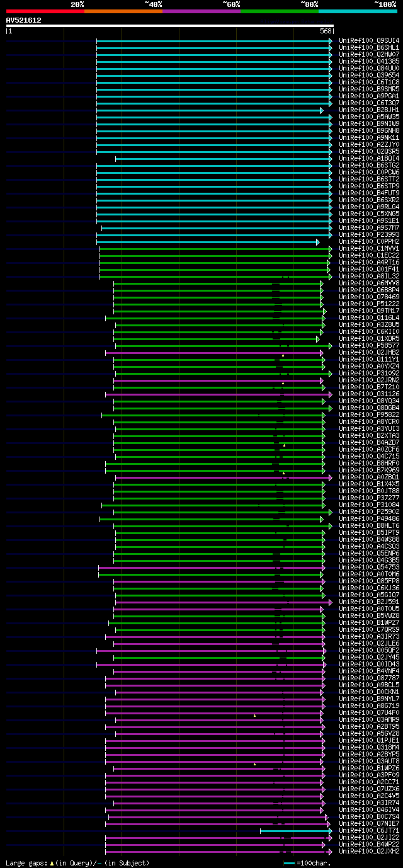Open hit UniRef100_B4WP22
This screenshot has height=868, width=403.
[369, 844]
